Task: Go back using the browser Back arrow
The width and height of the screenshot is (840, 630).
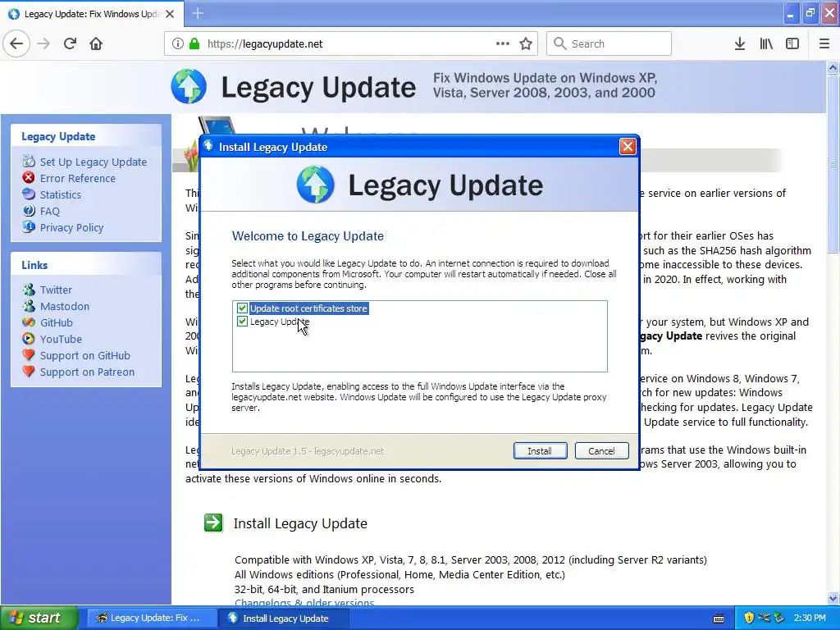Action: 16,44
